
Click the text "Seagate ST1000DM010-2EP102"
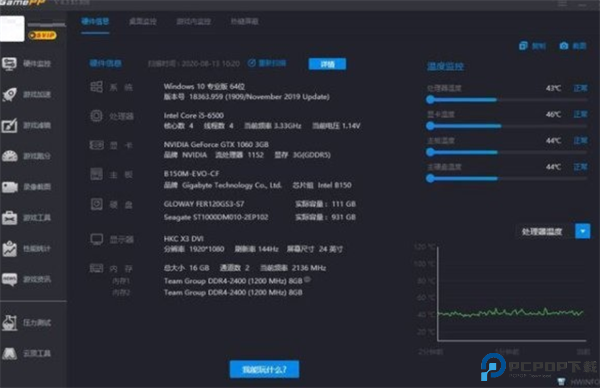click(216, 217)
